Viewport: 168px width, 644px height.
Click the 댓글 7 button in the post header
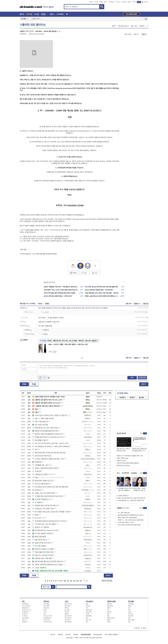[144, 34]
